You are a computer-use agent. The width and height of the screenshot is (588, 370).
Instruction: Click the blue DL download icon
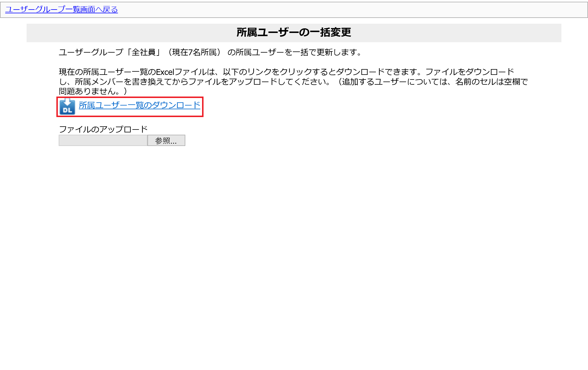pos(67,107)
